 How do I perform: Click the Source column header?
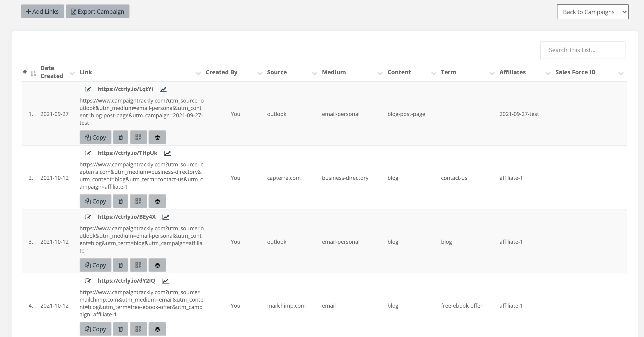(277, 72)
